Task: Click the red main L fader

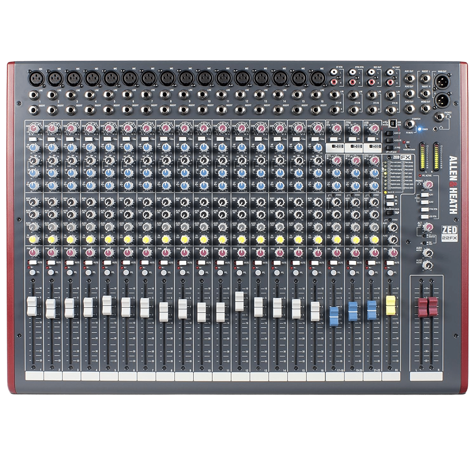Action: click(423, 307)
